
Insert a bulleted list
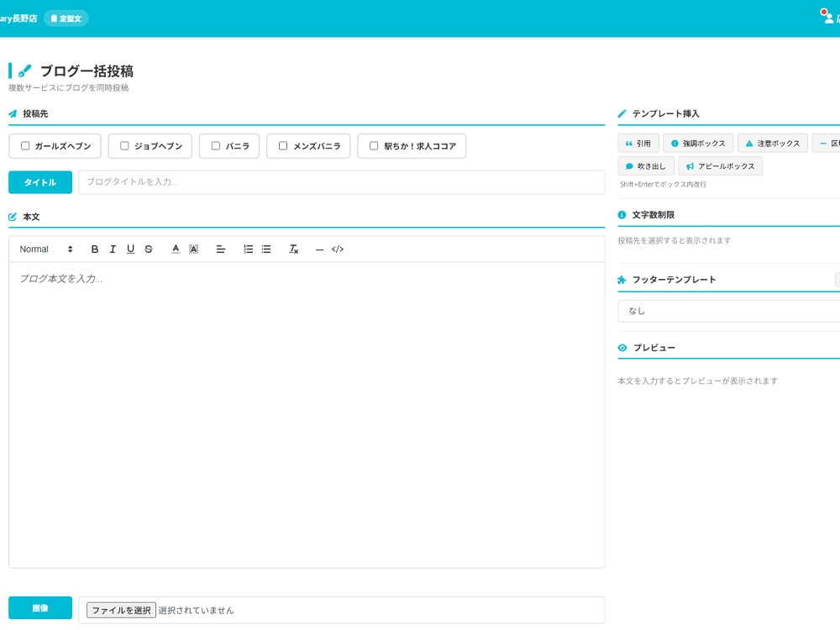point(266,249)
